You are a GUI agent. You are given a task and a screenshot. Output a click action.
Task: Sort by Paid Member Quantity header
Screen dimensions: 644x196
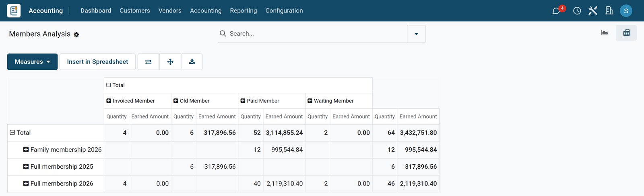251,116
